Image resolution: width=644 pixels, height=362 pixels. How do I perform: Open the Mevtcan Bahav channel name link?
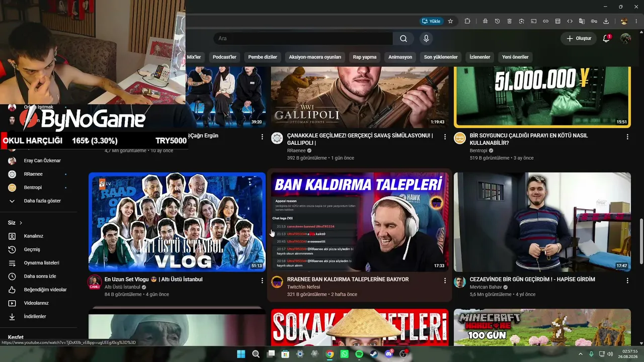487,287
